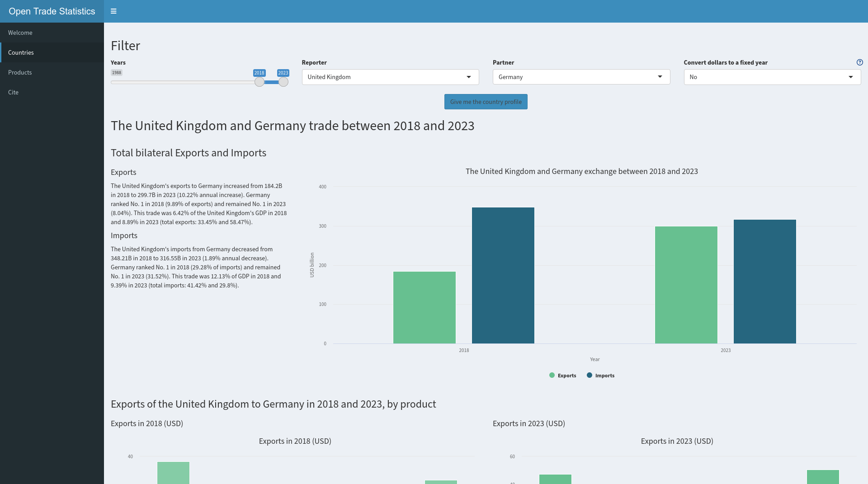Click the 2018 start year slider handle
The height and width of the screenshot is (484, 868).
click(x=259, y=82)
